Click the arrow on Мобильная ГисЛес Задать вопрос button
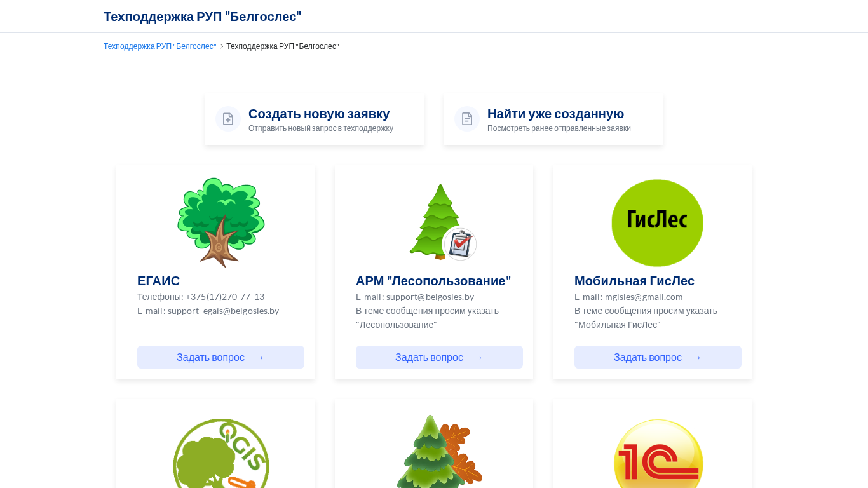Image resolution: width=868 pixels, height=488 pixels. pyautogui.click(x=696, y=357)
